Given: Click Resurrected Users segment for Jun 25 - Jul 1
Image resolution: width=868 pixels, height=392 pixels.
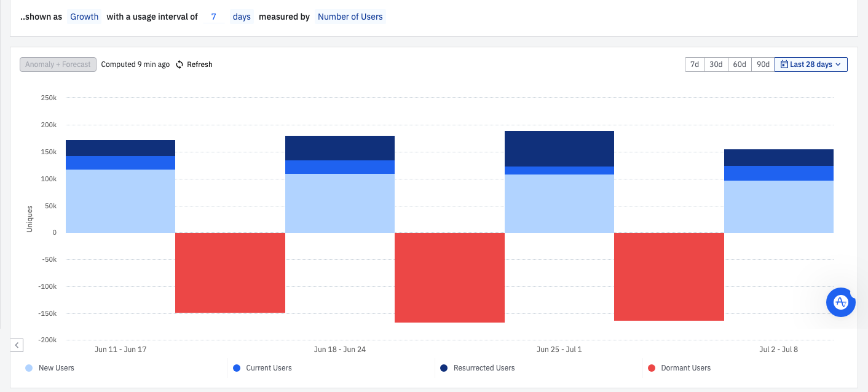Looking at the screenshot, I should pyautogui.click(x=559, y=149).
